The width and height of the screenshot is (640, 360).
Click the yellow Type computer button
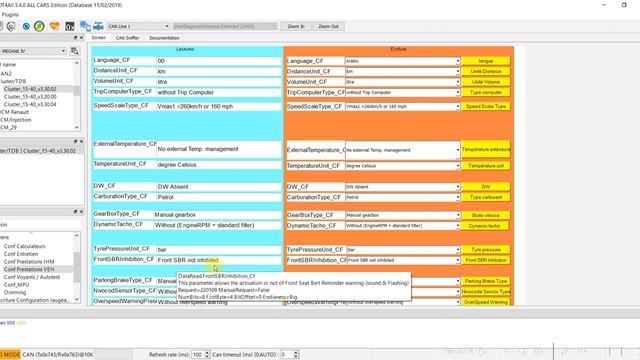(486, 93)
